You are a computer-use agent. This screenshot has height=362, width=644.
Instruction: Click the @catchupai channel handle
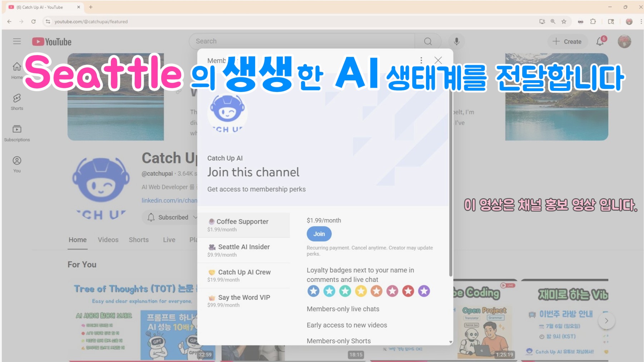tap(157, 174)
